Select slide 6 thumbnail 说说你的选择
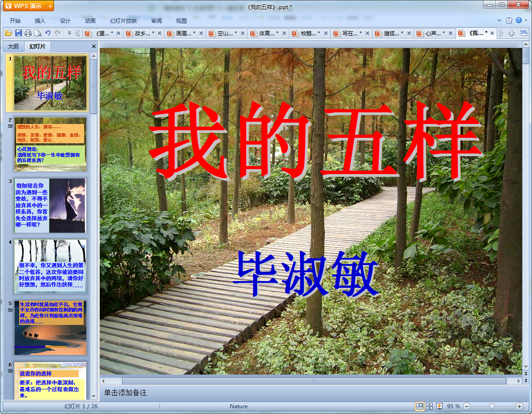This screenshot has width=532, height=414. [50, 381]
